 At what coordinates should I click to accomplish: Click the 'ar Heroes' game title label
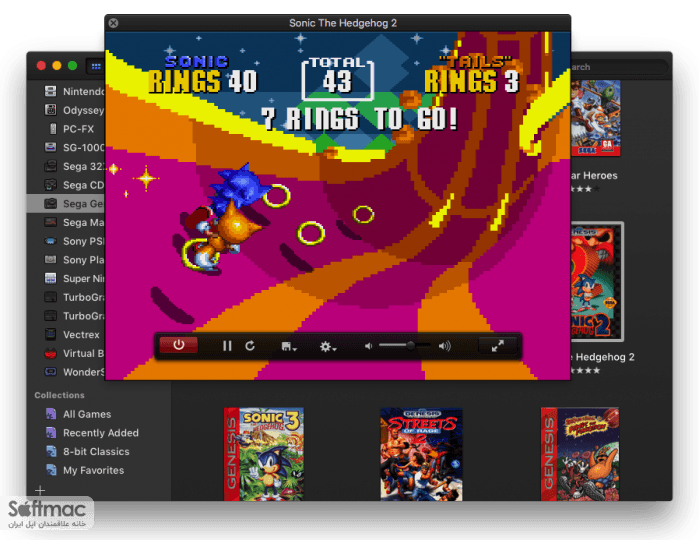click(594, 176)
